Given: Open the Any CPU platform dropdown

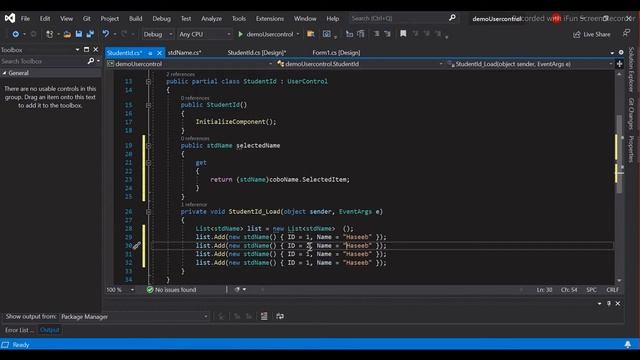Looking at the screenshot, I should [x=205, y=34].
